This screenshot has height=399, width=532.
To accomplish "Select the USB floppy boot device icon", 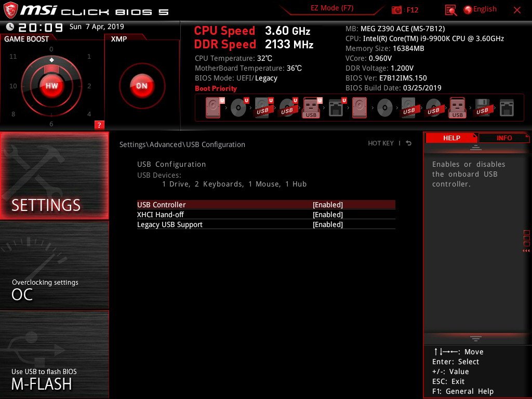I will pyautogui.click(x=482, y=108).
